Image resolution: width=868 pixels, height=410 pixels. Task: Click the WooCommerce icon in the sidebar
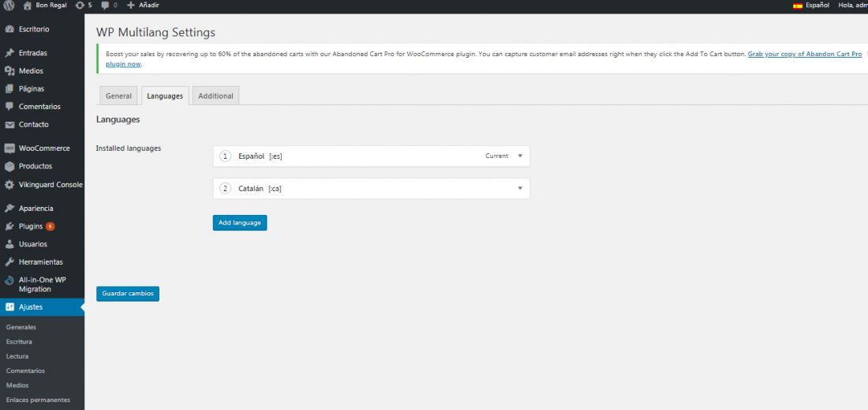9,149
